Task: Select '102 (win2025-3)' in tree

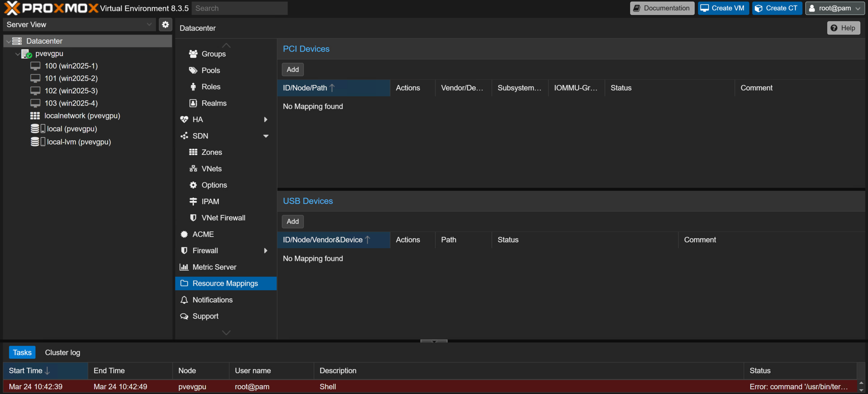Action: 71,91
